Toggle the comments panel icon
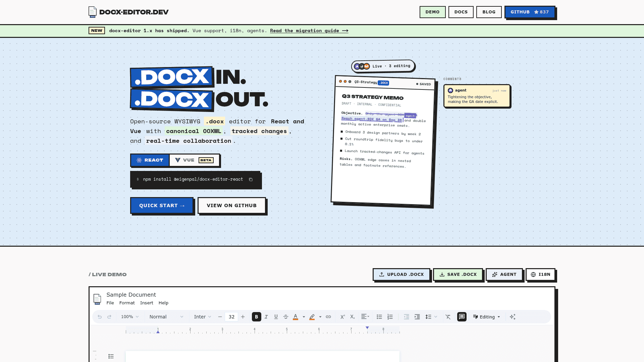Image resolution: width=644 pixels, height=362 pixels. click(462, 317)
